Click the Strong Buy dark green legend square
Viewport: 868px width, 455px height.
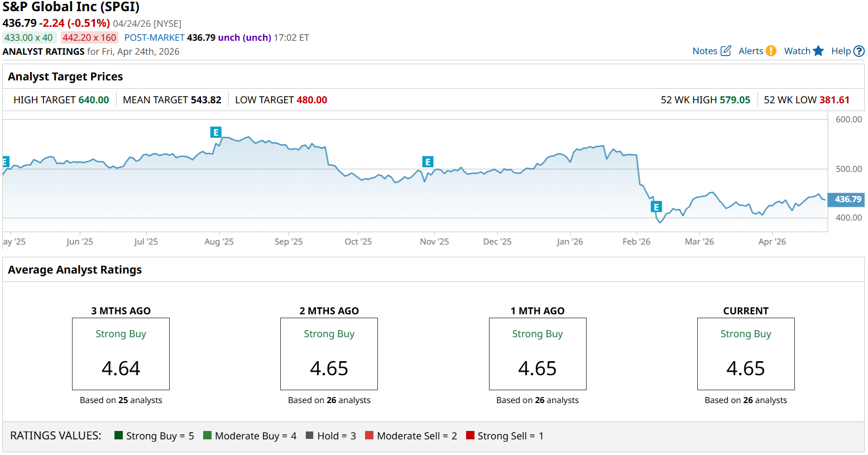(118, 435)
